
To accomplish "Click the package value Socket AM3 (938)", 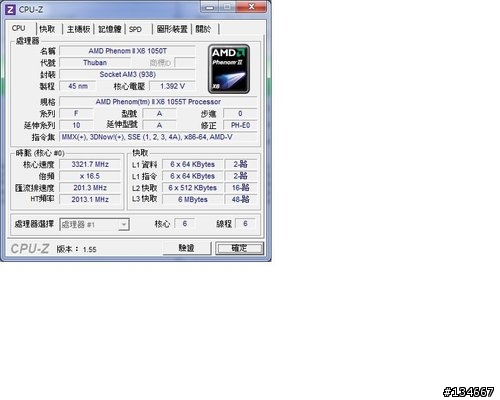I will [127, 74].
